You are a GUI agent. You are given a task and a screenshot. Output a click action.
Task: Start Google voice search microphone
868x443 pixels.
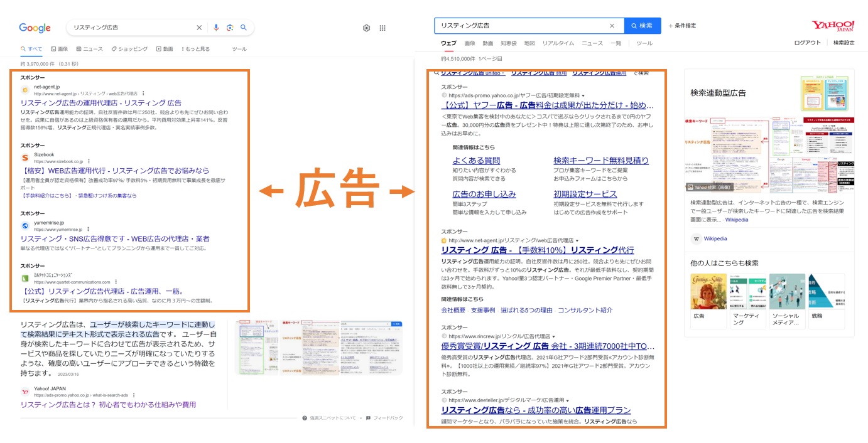tap(216, 28)
